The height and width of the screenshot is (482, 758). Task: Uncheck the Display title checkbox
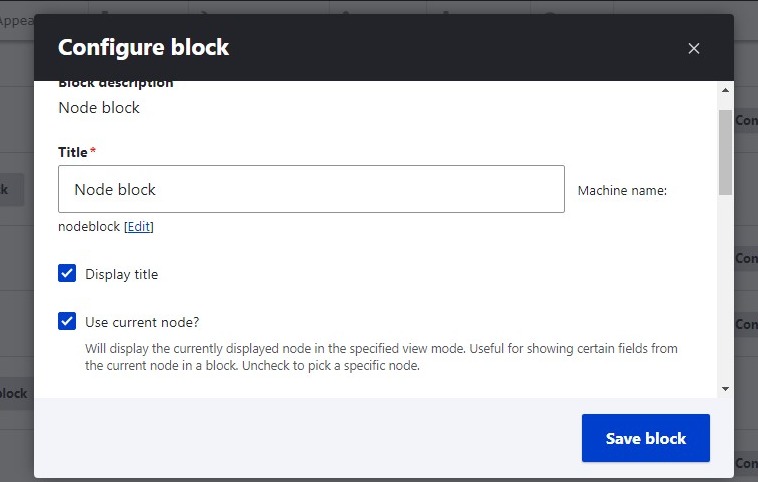pyautogui.click(x=67, y=274)
